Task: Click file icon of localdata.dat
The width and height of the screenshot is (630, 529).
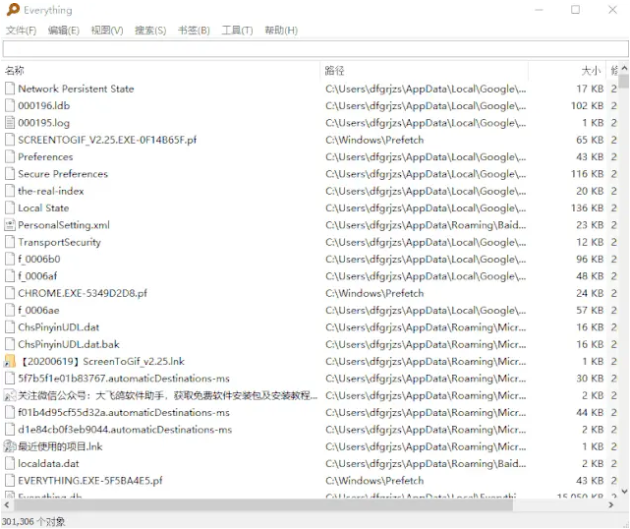Action: coord(10,464)
